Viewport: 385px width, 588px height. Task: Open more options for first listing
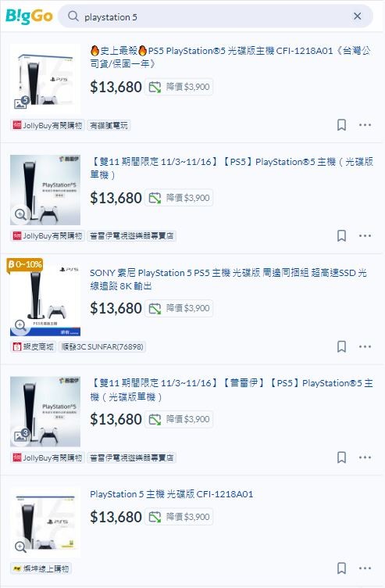coord(365,125)
